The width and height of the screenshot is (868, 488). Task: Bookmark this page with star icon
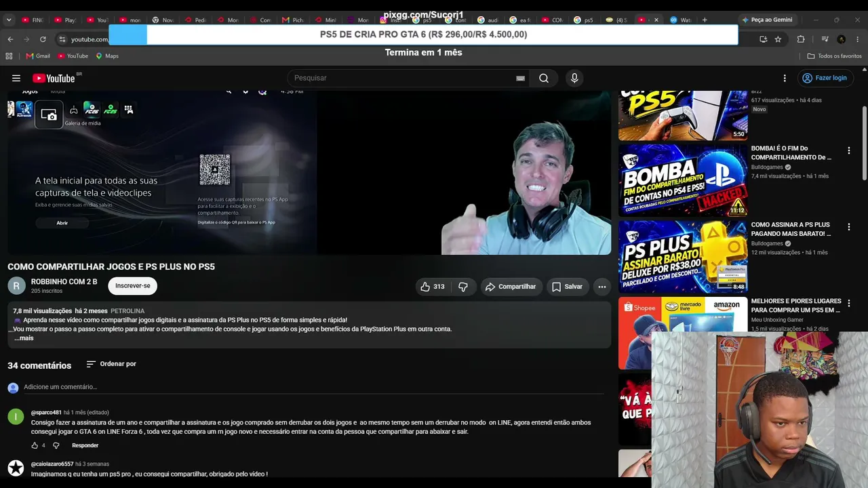click(x=778, y=39)
